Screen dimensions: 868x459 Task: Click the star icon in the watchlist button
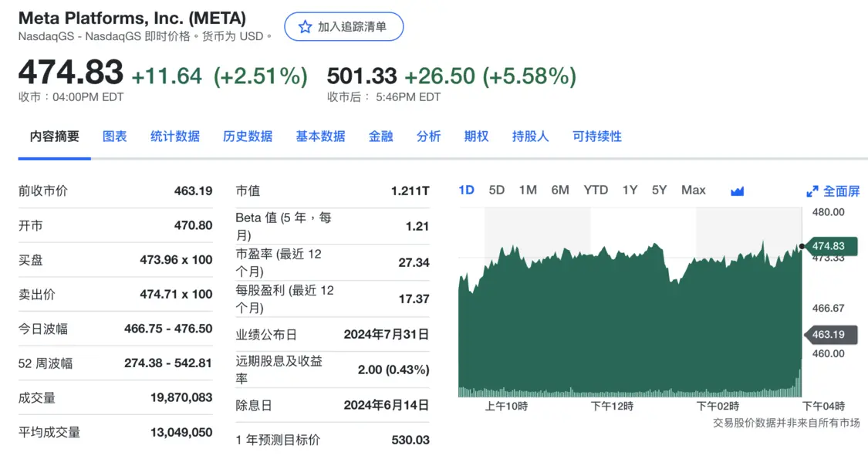click(x=305, y=26)
